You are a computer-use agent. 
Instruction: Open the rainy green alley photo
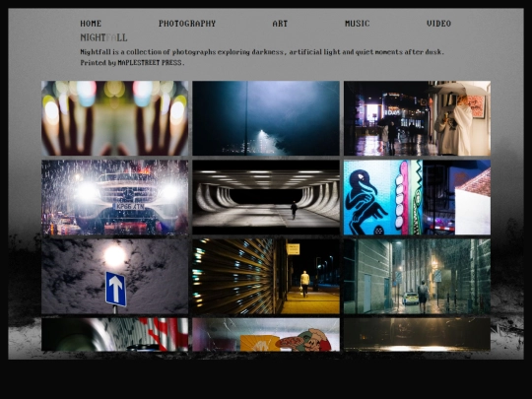417,277
